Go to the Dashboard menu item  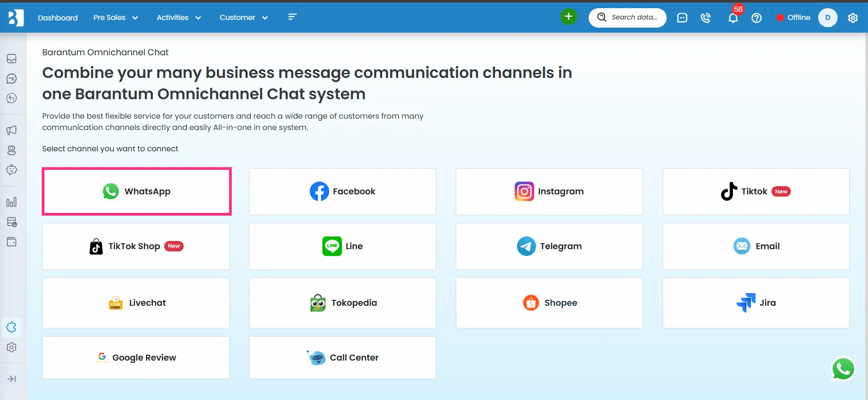pyautogui.click(x=58, y=18)
